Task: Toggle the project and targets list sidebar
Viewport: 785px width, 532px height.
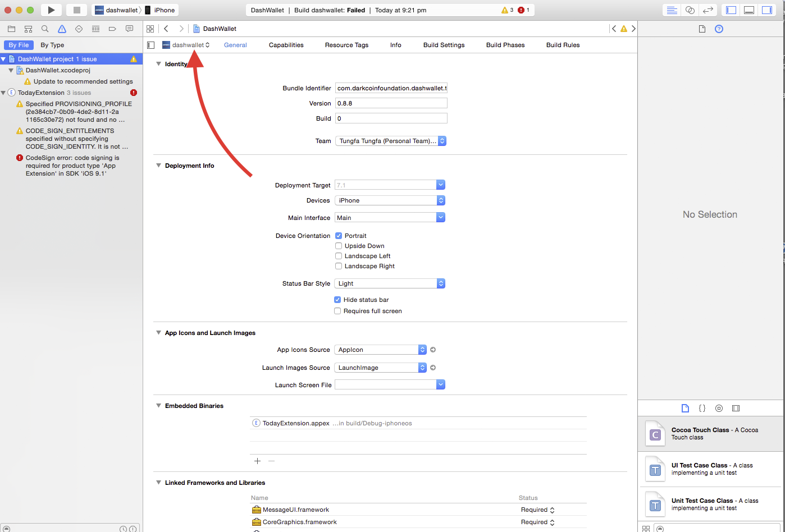Action: point(150,45)
